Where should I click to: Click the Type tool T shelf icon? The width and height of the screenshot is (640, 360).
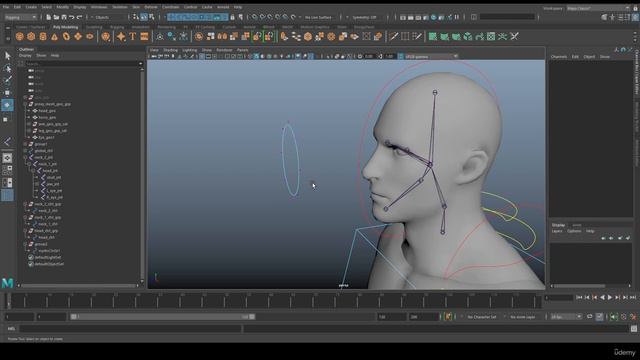pyautogui.click(x=133, y=37)
